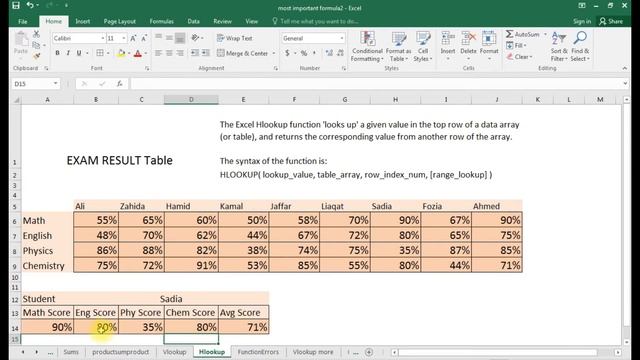Apply the red Font Color A
Image resolution: width=640 pixels, height=360 pixels.
coord(138,53)
